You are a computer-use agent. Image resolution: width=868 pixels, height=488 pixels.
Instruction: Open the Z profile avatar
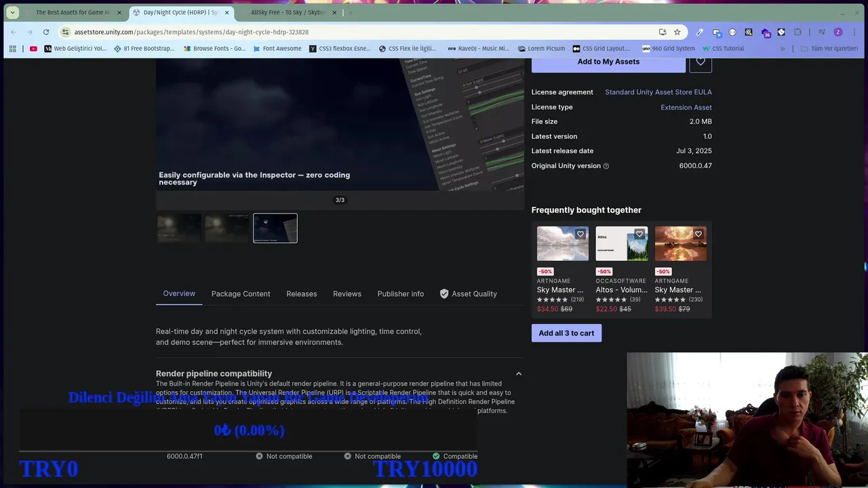pyautogui.click(x=838, y=32)
